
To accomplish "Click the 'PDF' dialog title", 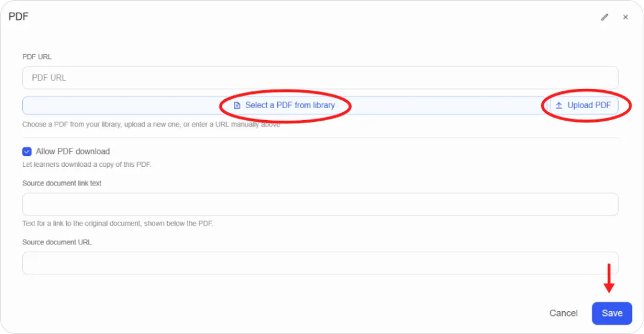I will tap(19, 16).
